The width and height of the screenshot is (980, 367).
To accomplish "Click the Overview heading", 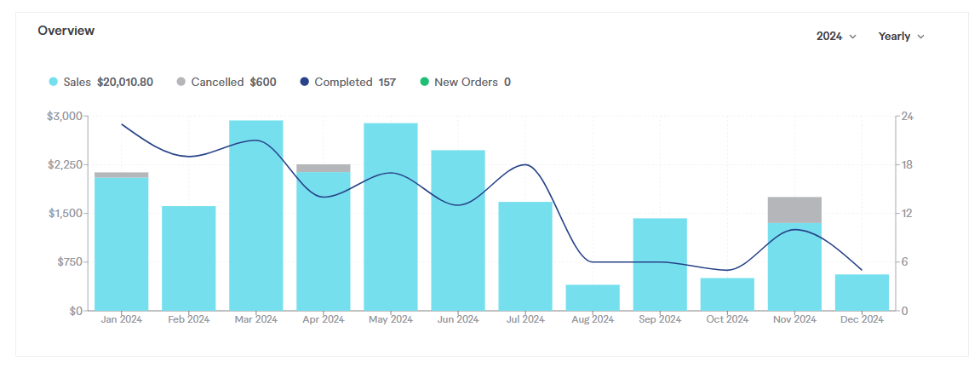I will point(66,31).
